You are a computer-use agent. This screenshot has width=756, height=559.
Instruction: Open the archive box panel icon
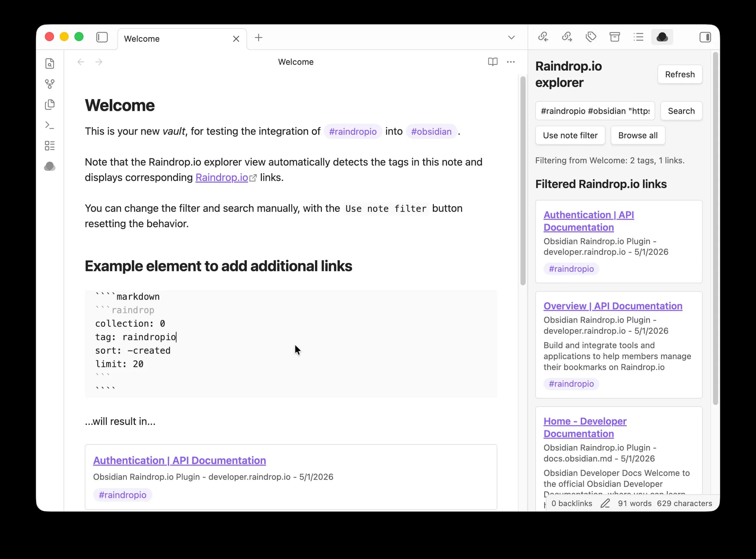coord(615,37)
